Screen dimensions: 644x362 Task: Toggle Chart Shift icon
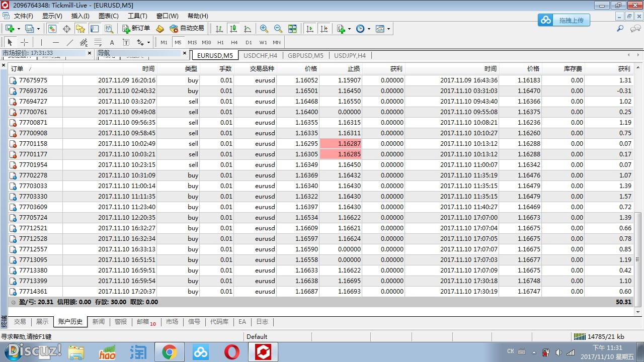click(324, 29)
